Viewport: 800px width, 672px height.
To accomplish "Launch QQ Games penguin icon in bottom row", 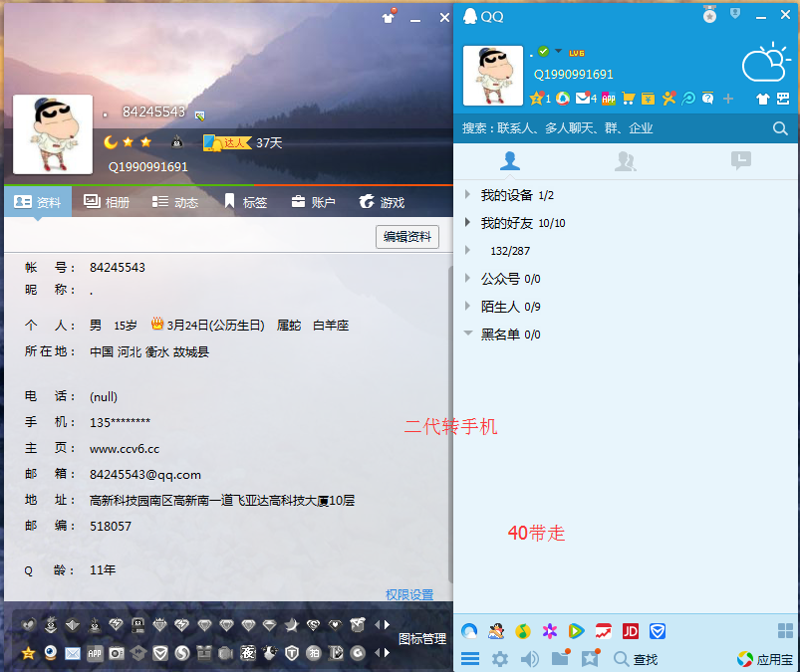I will pyautogui.click(x=496, y=631).
